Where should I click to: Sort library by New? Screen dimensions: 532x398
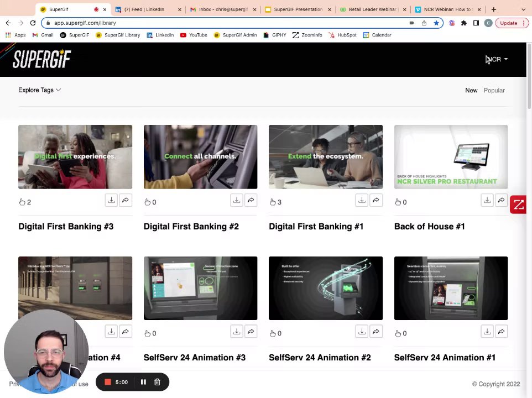pos(471,91)
